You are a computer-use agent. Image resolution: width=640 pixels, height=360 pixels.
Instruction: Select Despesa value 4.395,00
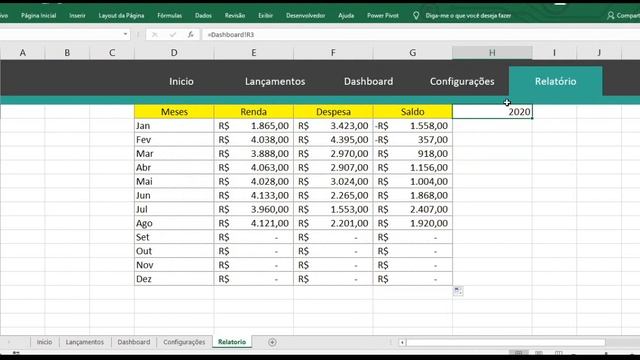click(x=333, y=140)
